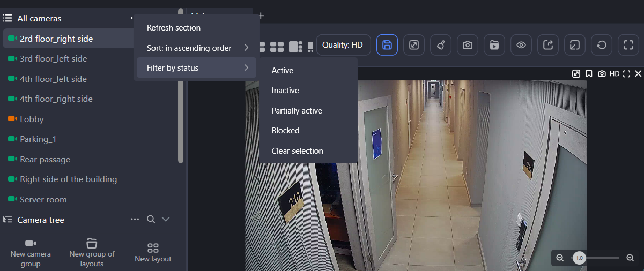Select Inactive in the status filter

285,91
